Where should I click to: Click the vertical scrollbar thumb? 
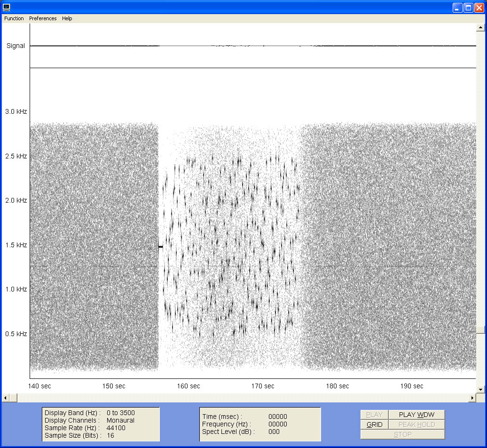click(x=480, y=330)
